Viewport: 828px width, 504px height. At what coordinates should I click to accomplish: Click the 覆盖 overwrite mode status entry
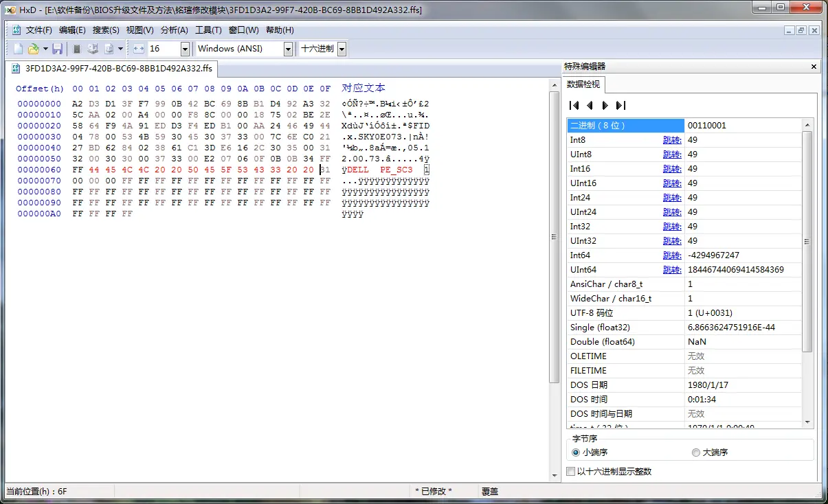490,492
